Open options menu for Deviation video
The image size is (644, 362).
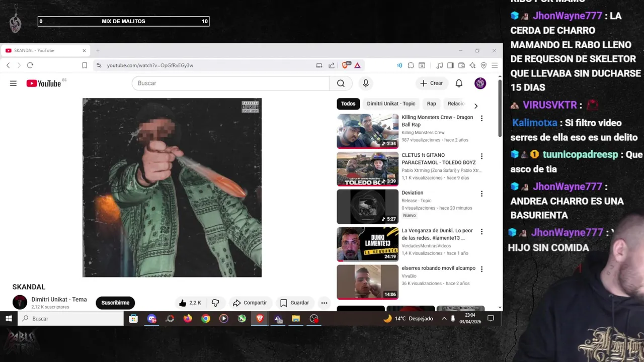[481, 194]
